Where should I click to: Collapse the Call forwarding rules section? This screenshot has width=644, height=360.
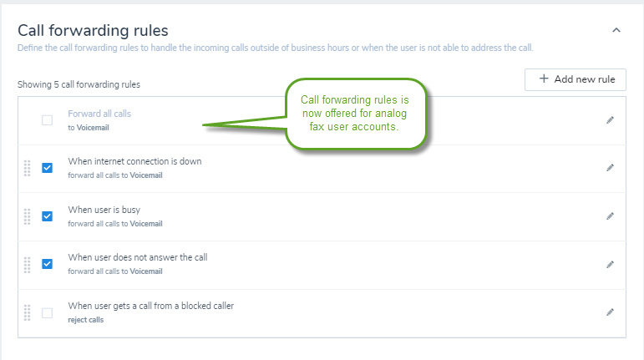(x=616, y=30)
